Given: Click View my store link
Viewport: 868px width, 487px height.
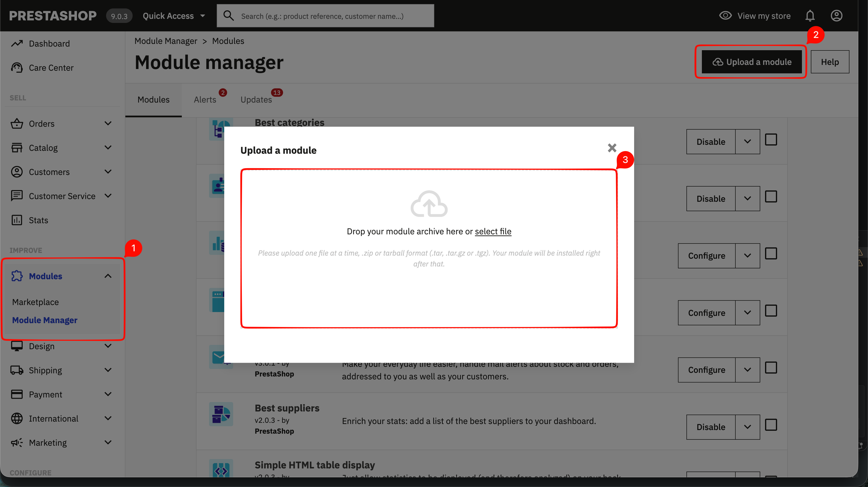Looking at the screenshot, I should click(764, 16).
